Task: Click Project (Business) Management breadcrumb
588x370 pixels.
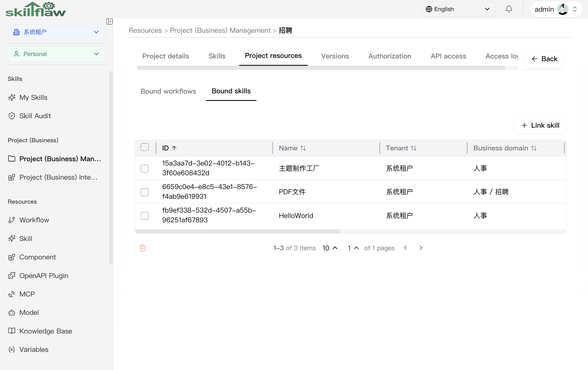Action: (x=220, y=31)
